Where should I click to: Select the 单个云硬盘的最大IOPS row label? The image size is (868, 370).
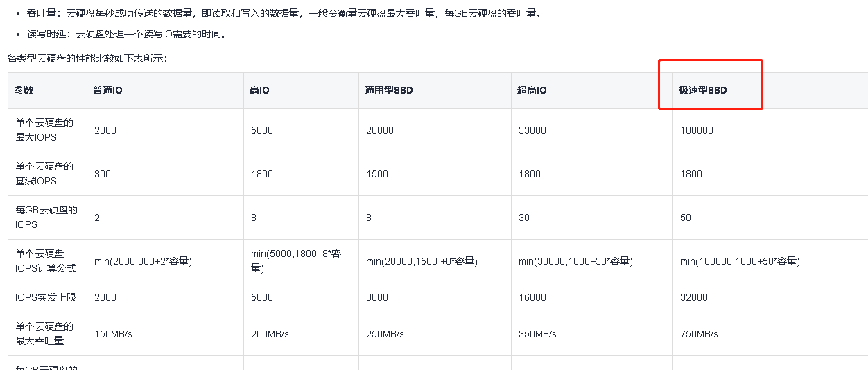[x=44, y=130]
